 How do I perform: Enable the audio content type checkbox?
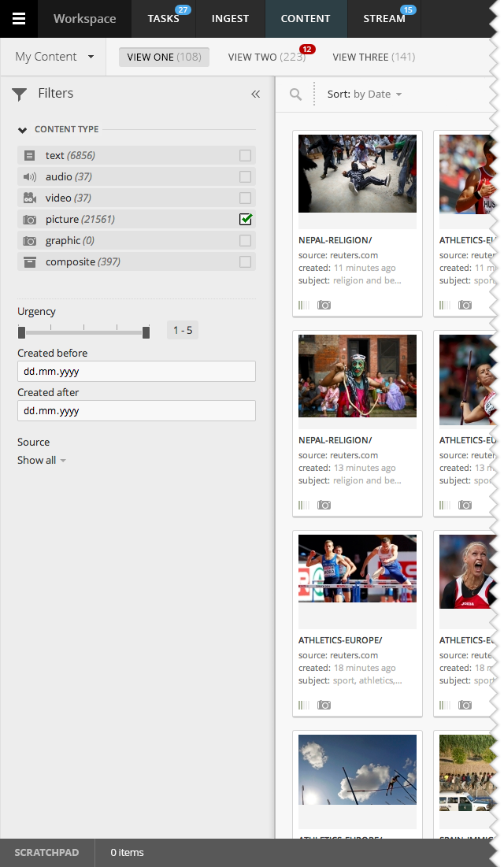[x=245, y=177]
